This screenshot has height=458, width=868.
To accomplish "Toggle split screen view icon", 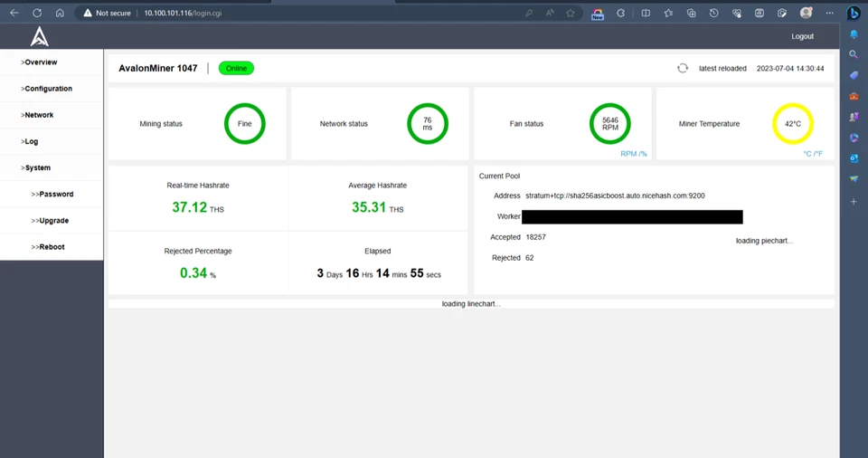I will coord(646,13).
